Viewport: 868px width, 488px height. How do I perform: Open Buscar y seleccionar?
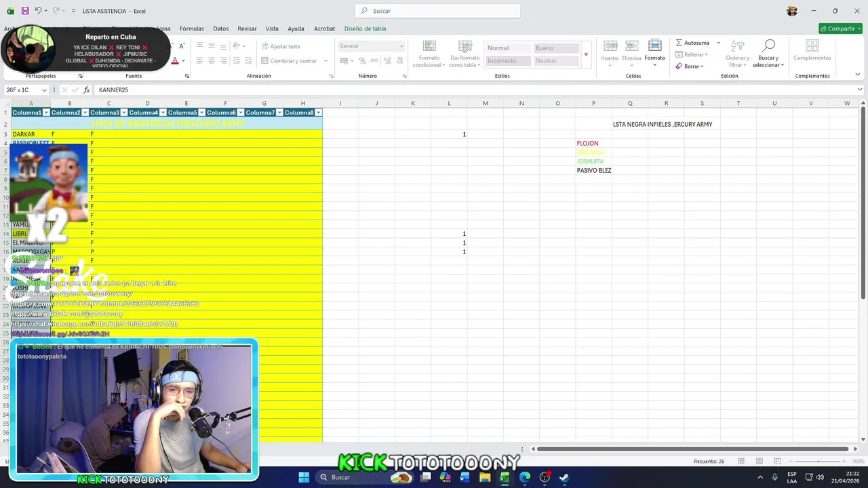pyautogui.click(x=768, y=54)
